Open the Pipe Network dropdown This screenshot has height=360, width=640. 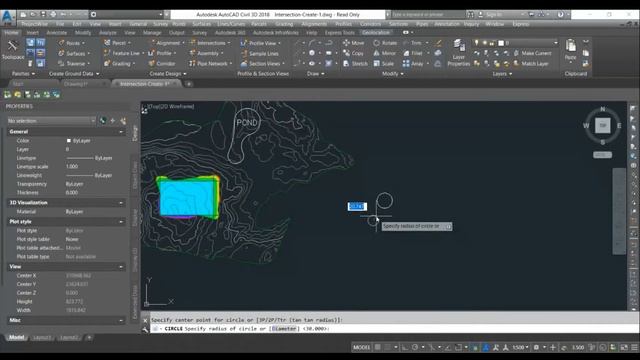(x=211, y=64)
